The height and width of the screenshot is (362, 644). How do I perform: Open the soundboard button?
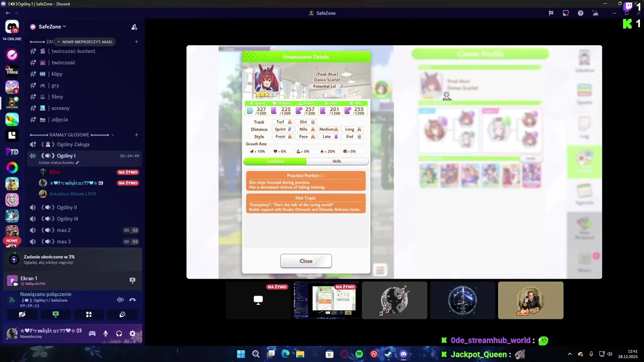(122, 314)
